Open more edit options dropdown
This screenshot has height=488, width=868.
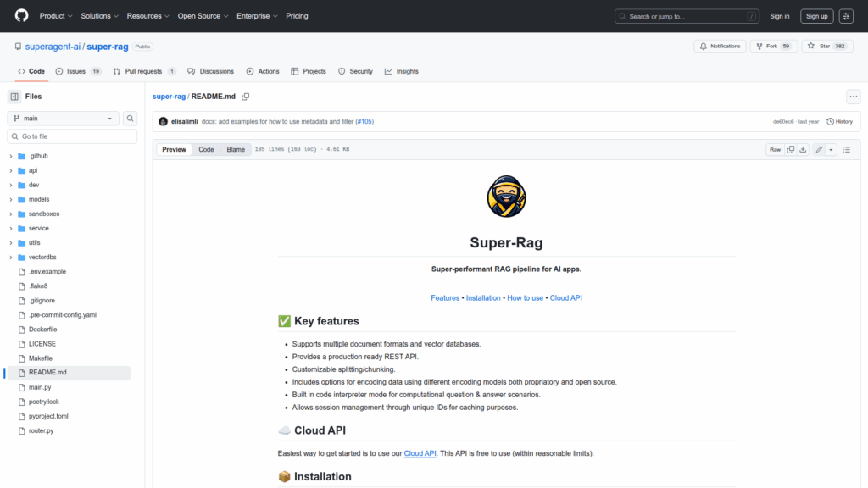pyautogui.click(x=831, y=149)
